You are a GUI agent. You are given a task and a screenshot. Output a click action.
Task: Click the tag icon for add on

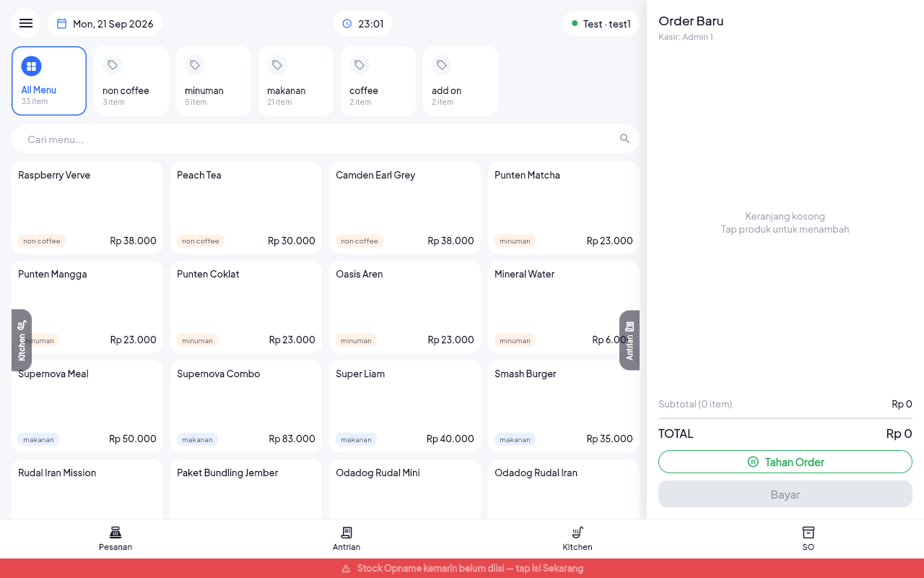(442, 65)
